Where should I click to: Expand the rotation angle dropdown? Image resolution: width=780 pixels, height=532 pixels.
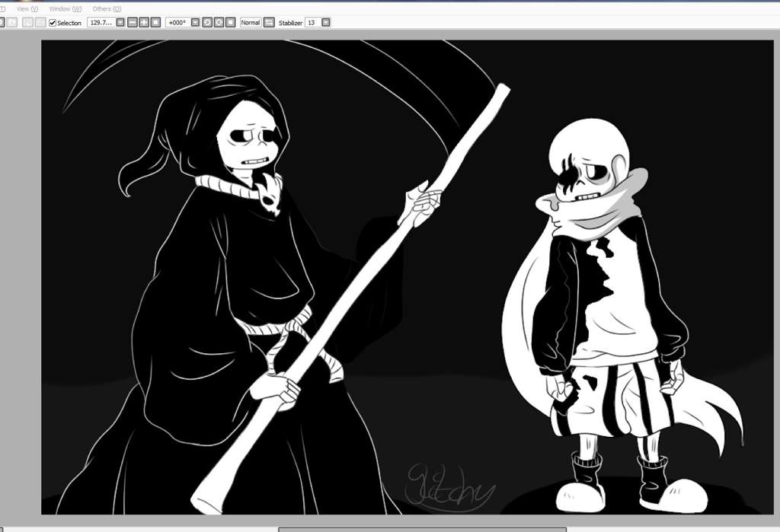point(195,22)
